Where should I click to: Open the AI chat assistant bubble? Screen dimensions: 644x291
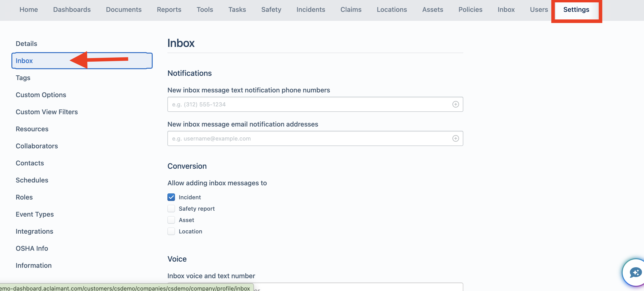pyautogui.click(x=635, y=273)
